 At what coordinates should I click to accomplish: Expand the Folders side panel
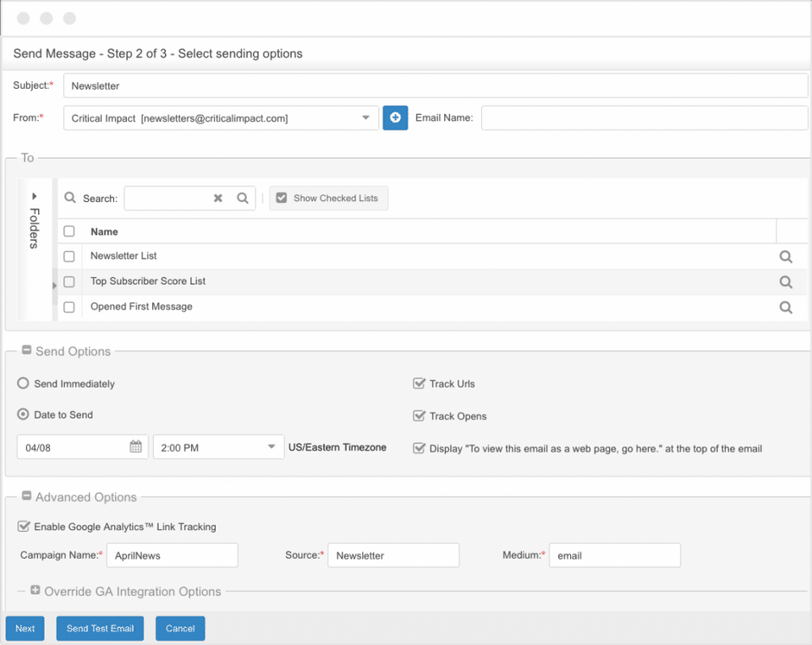(34, 196)
